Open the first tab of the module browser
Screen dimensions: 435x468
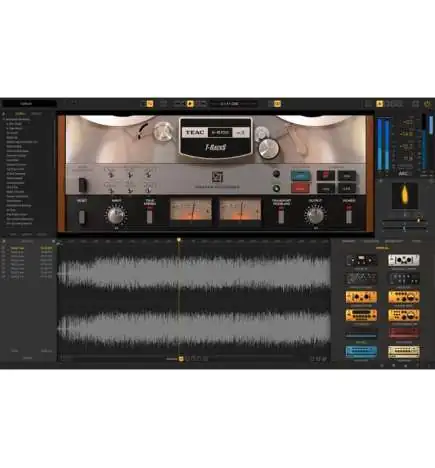point(349,241)
